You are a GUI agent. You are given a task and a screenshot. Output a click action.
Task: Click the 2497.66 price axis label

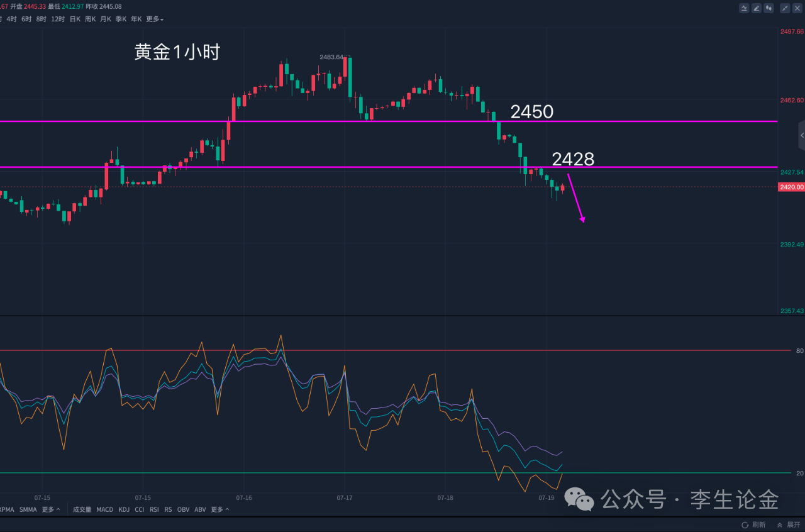pyautogui.click(x=792, y=31)
